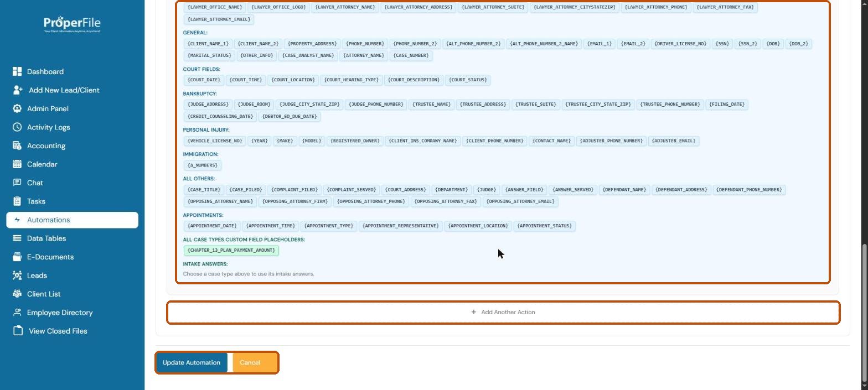Select Automations in the sidebar

point(73,220)
